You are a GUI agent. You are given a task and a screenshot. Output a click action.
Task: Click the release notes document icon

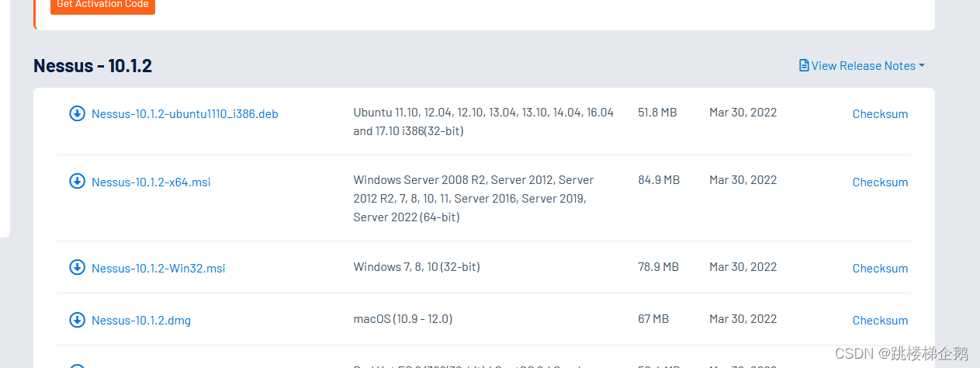[804, 65]
